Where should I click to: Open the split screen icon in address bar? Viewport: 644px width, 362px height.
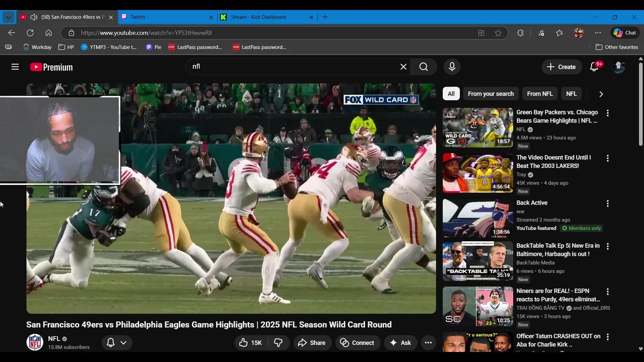tap(481, 33)
